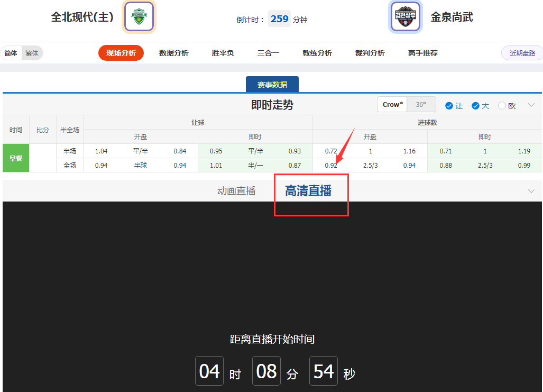The width and height of the screenshot is (543, 392).
Task: Click the 0.88 live goals odds
Action: click(446, 166)
